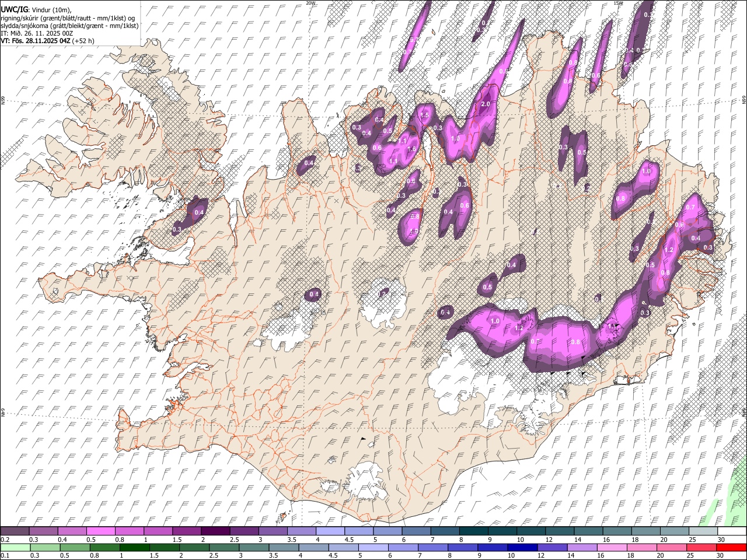This screenshot has width=747, height=560.
Task: Click the purple legend swatch between 0.2 and 0.3
Action: click(15, 531)
